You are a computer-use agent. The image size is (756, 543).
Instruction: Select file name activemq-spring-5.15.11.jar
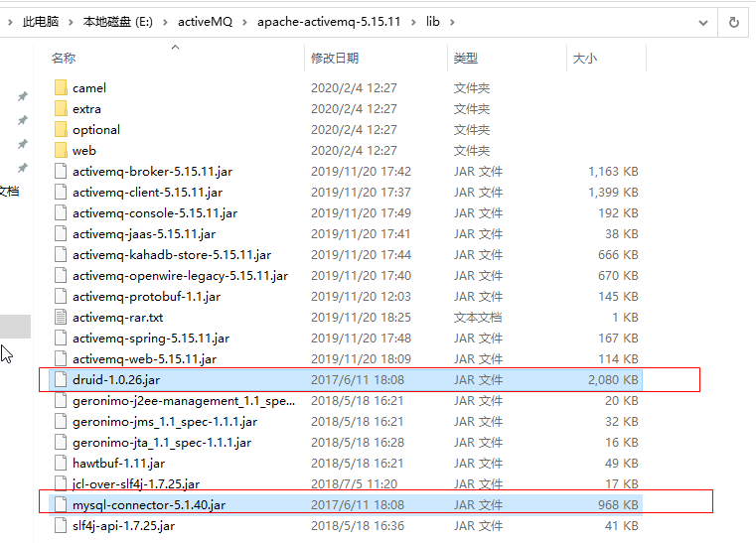[151, 339]
